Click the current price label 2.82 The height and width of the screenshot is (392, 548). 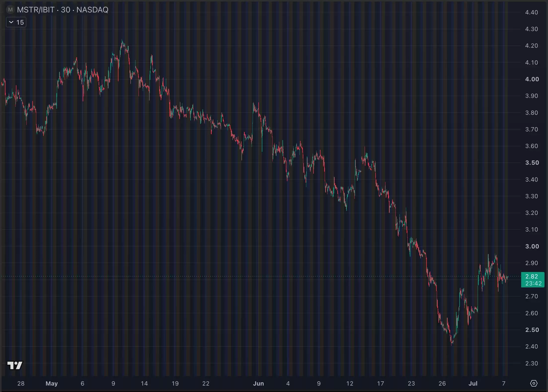532,276
